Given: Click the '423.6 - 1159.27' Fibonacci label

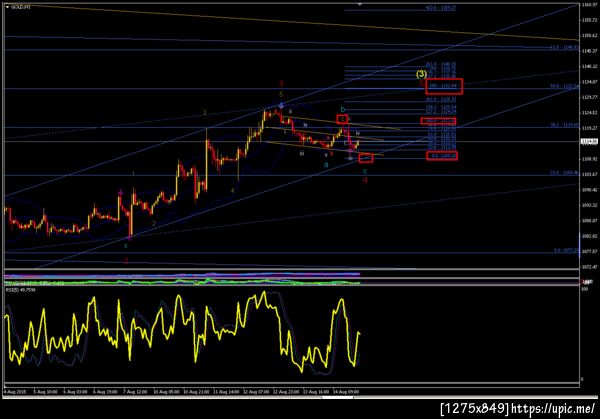Looking at the screenshot, I should pyautogui.click(x=440, y=7).
